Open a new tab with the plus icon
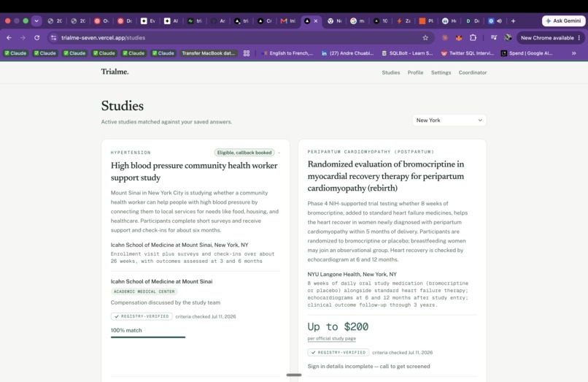The height and width of the screenshot is (382, 588). (x=513, y=21)
